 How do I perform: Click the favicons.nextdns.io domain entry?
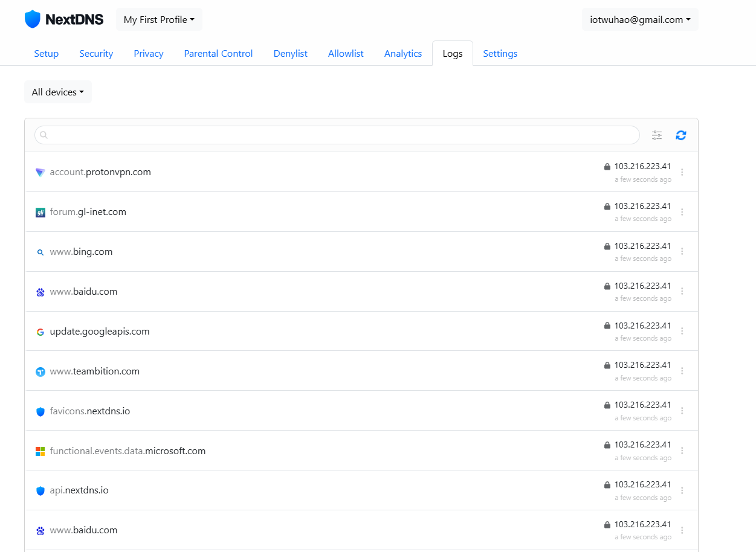90,411
